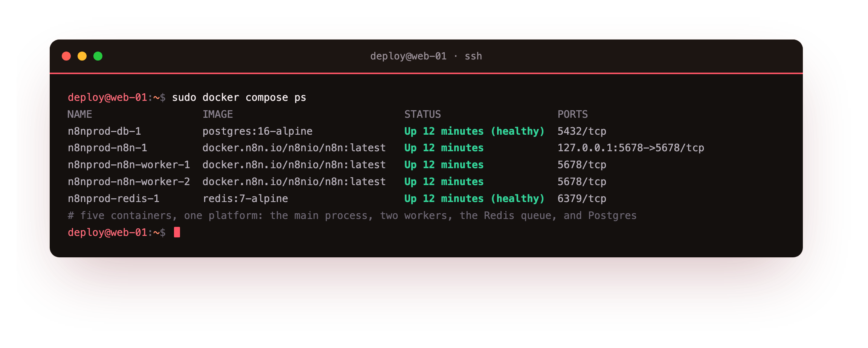
Task: Click the green maximize window button
Action: [x=98, y=56]
